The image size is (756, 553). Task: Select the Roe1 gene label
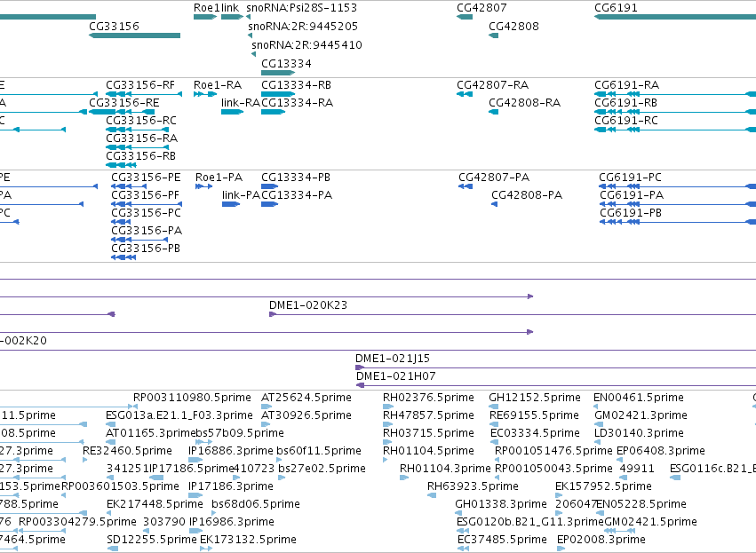coord(206,8)
